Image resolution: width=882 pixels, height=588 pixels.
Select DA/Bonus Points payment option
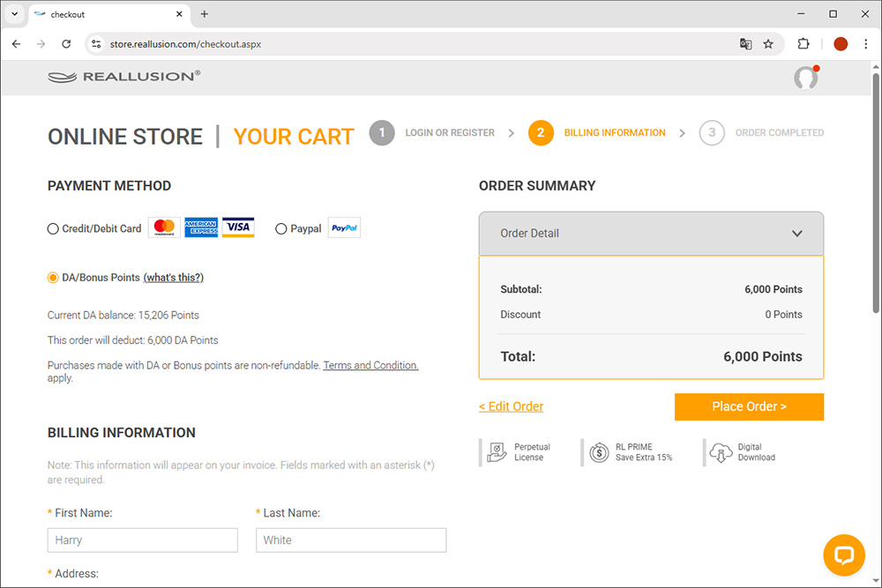[x=53, y=278]
